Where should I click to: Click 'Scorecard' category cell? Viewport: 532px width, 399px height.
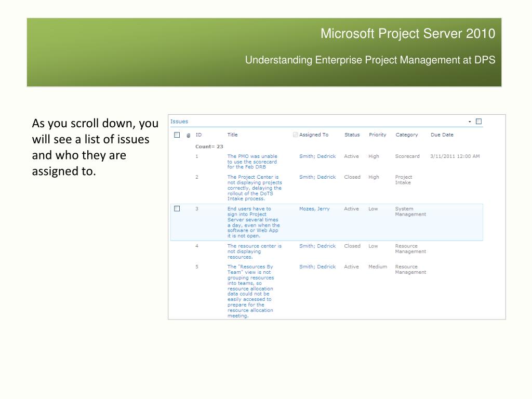click(407, 156)
